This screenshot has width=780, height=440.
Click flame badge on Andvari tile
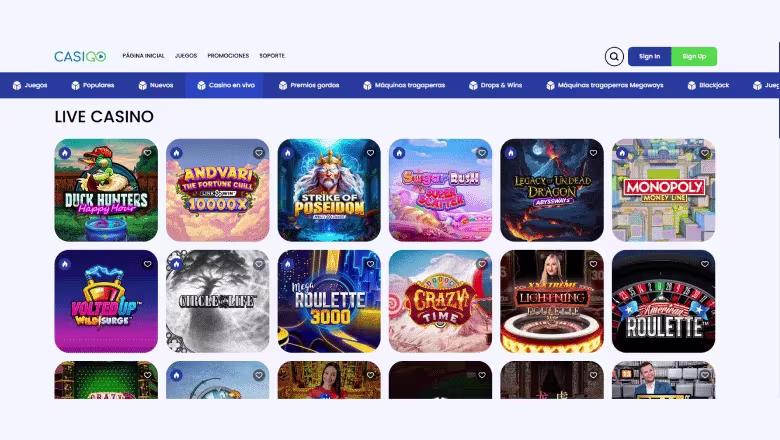click(x=176, y=153)
